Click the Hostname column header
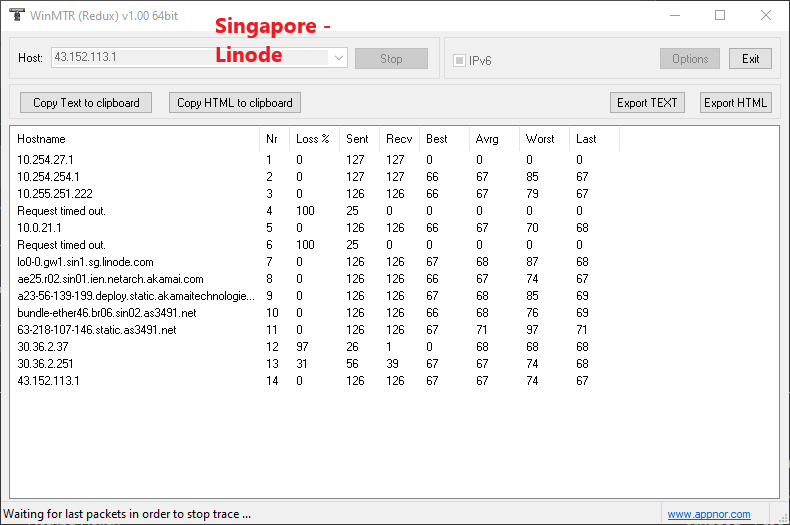Screen dimensions: 790x525 135,139
